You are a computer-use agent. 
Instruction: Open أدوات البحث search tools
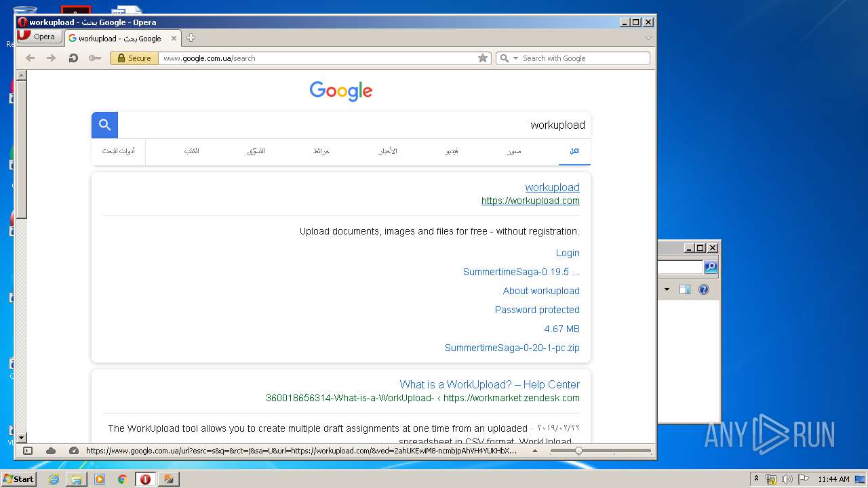pyautogui.click(x=119, y=151)
